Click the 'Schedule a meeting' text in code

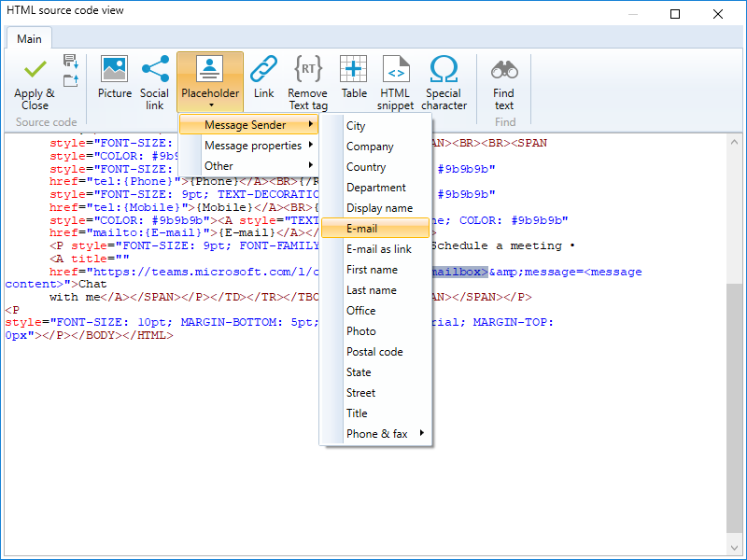(497, 245)
